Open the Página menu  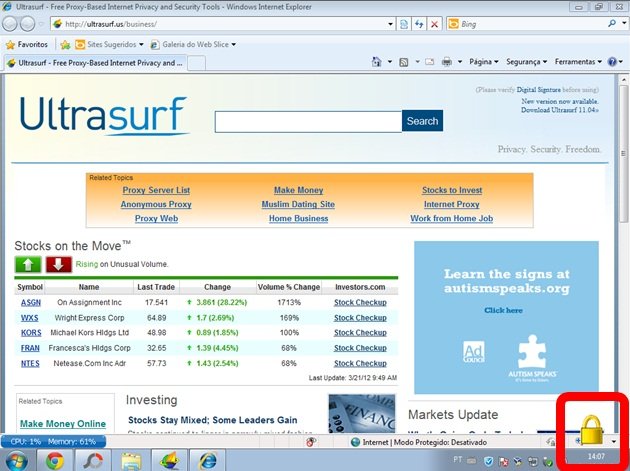(483, 62)
